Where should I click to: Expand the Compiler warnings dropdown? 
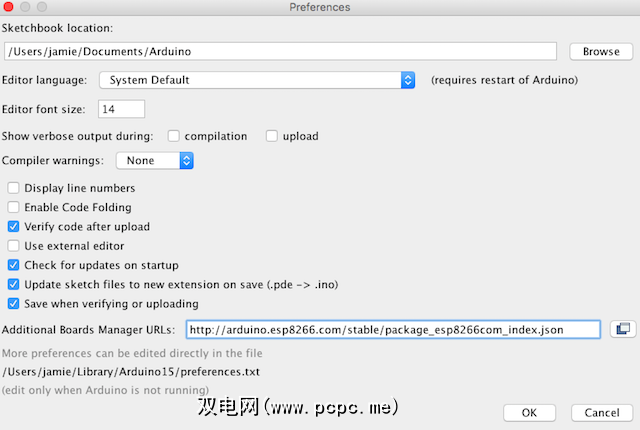154,160
